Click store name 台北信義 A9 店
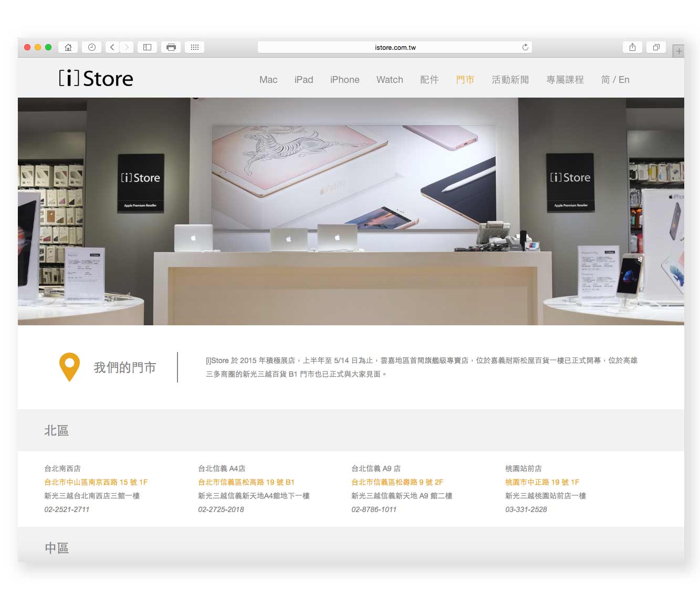The width and height of the screenshot is (700, 595). [376, 468]
